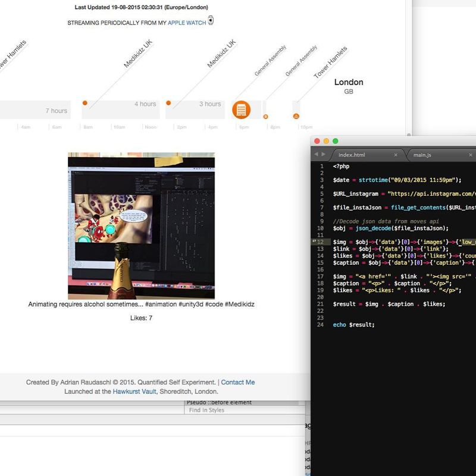Click the green zoom button of the editor

[x=336, y=141]
